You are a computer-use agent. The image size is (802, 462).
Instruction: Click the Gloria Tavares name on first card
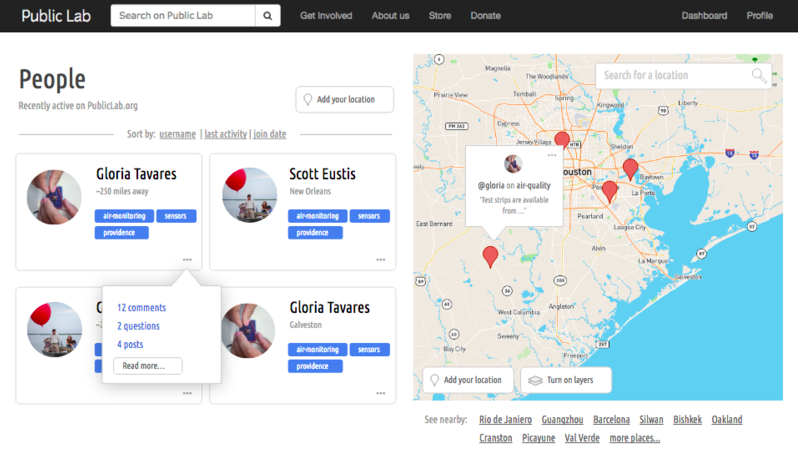click(136, 174)
